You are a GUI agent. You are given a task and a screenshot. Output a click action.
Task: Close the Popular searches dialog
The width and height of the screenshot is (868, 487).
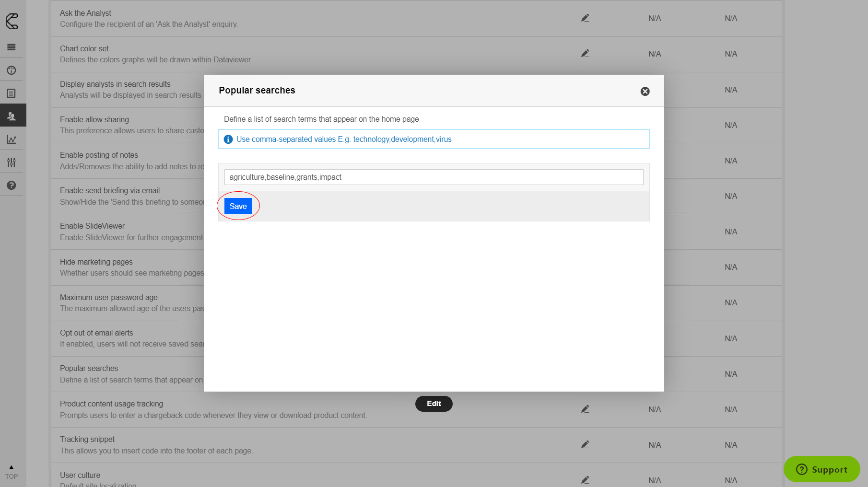[x=645, y=92]
